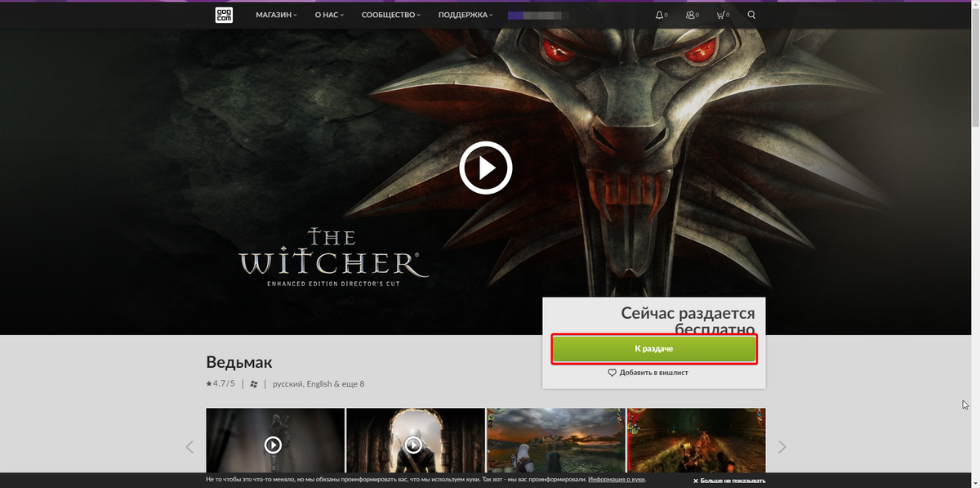Expand the МАГАЗИН menu
Image resolution: width=980 pixels, height=488 pixels.
click(276, 15)
